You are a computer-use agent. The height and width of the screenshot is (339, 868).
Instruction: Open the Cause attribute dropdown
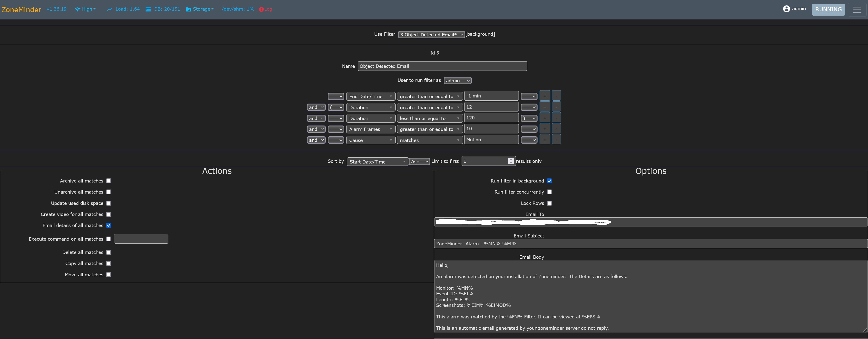(371, 140)
